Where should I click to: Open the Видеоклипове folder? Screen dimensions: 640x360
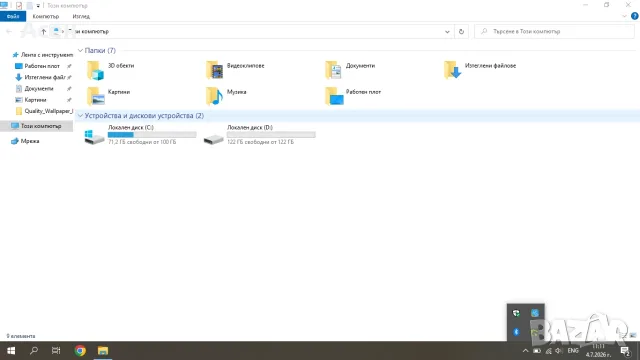click(236, 70)
